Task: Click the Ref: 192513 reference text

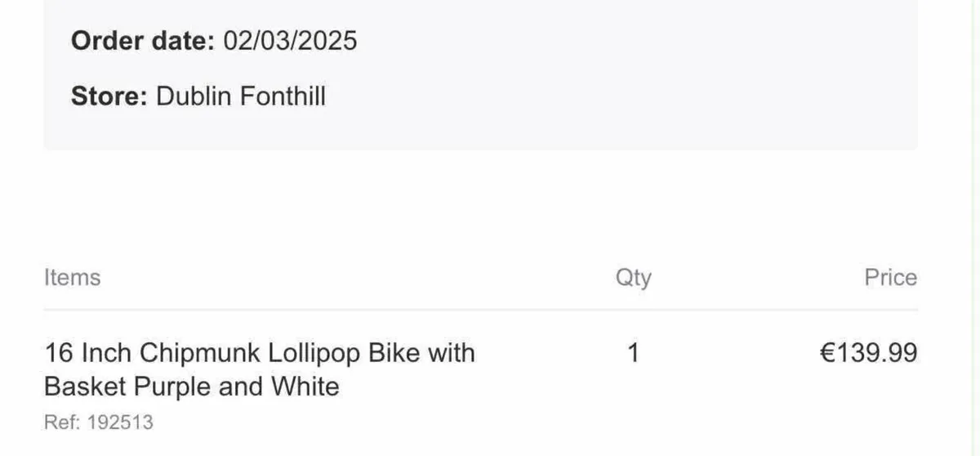Action: point(99,422)
